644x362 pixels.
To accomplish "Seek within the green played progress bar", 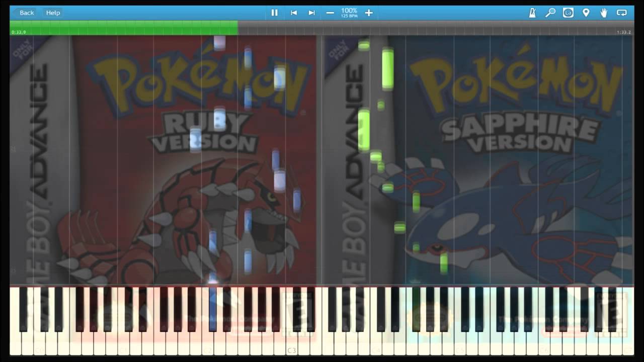I will [124, 28].
